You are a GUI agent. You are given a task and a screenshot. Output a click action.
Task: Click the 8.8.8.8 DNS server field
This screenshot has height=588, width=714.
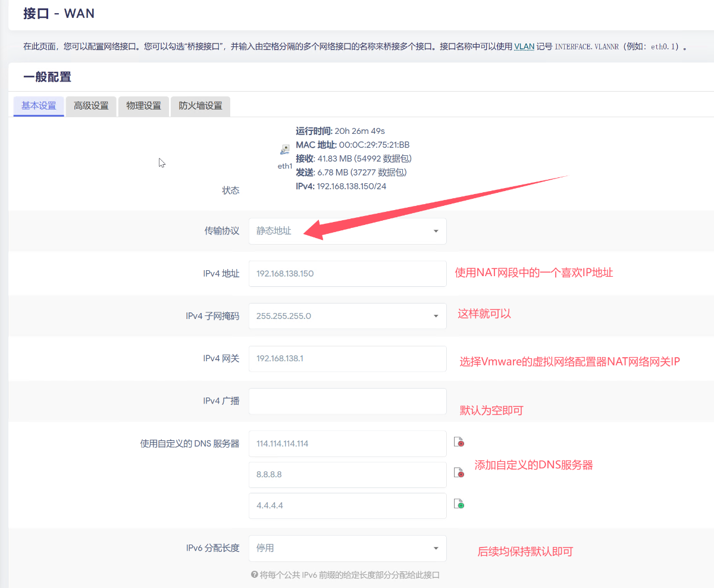coord(347,475)
